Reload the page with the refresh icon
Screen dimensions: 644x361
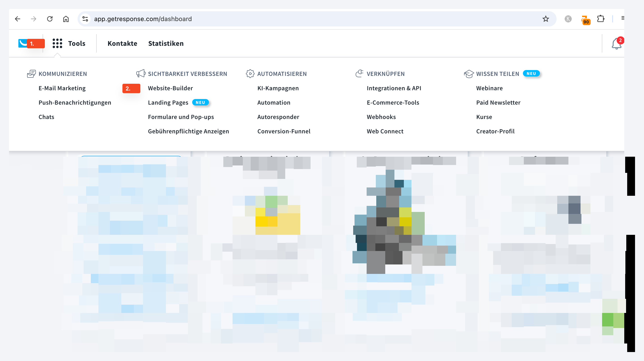click(x=50, y=19)
